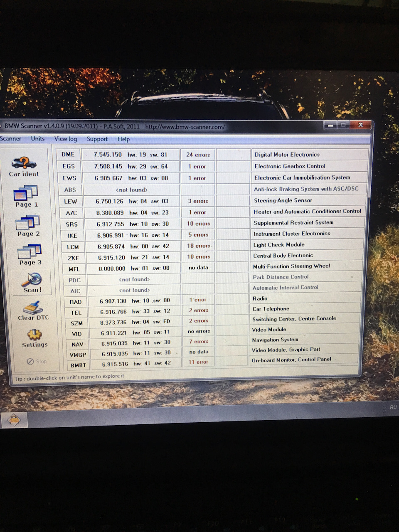Select the EGS unit button

coord(69,166)
